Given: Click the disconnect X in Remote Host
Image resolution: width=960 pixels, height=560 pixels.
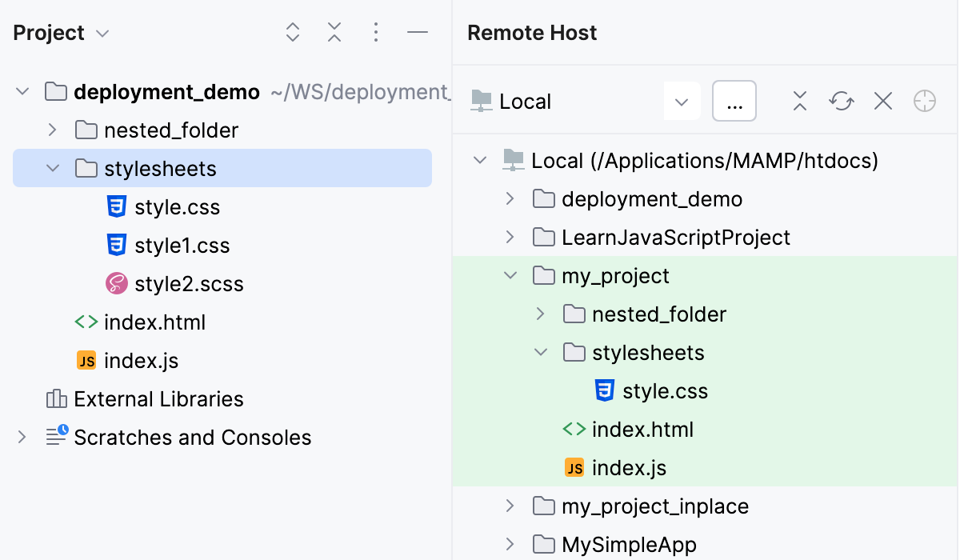Looking at the screenshot, I should 883,102.
